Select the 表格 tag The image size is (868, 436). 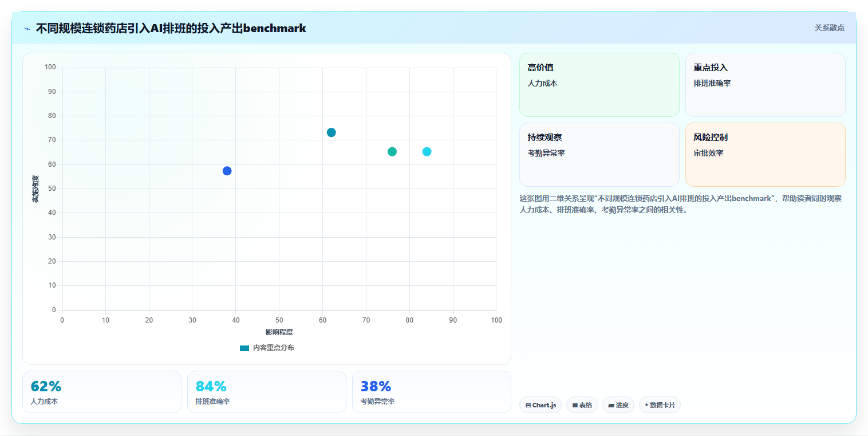pyautogui.click(x=582, y=405)
